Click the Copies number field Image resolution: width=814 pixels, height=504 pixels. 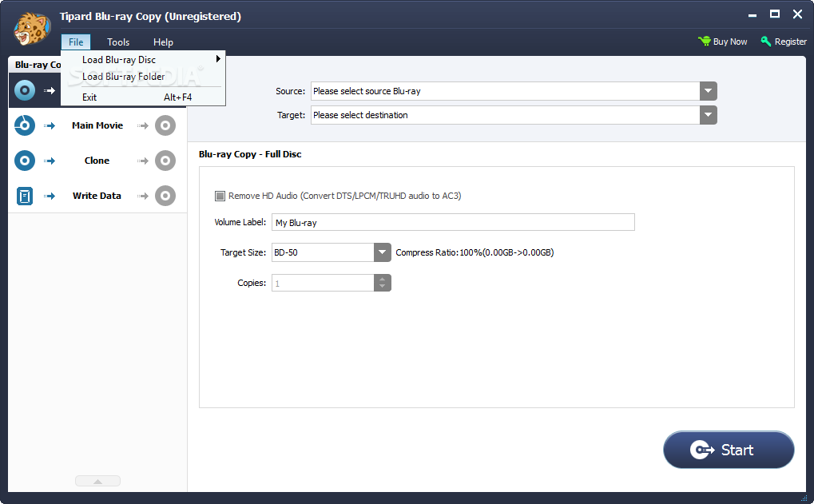click(x=323, y=283)
